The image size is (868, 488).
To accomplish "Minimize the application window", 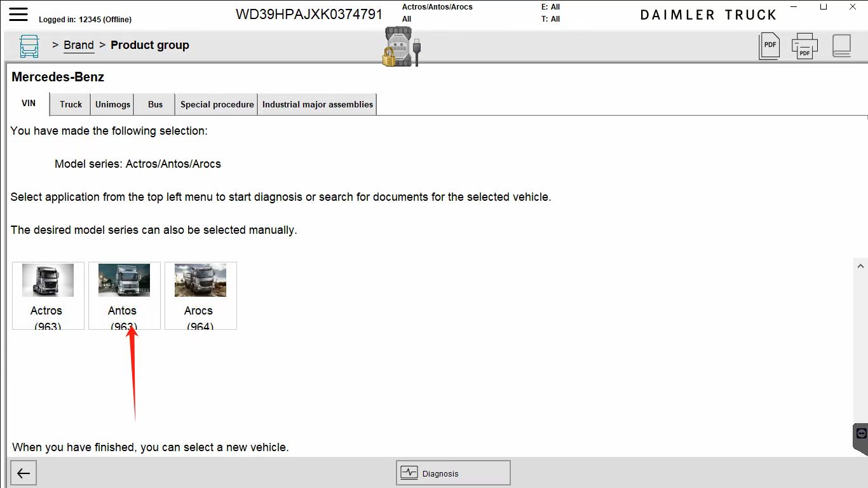I will 794,7.
